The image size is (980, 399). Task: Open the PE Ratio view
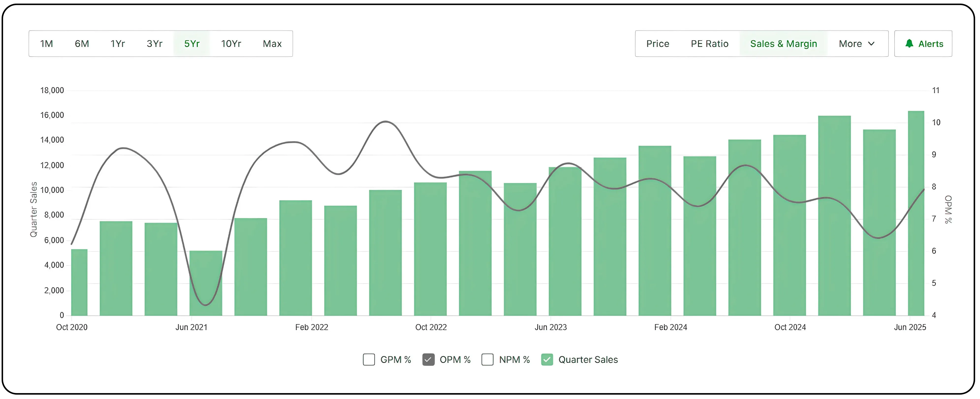[x=710, y=43]
